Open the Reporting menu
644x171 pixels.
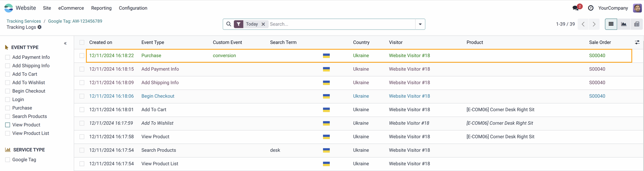[x=101, y=8]
